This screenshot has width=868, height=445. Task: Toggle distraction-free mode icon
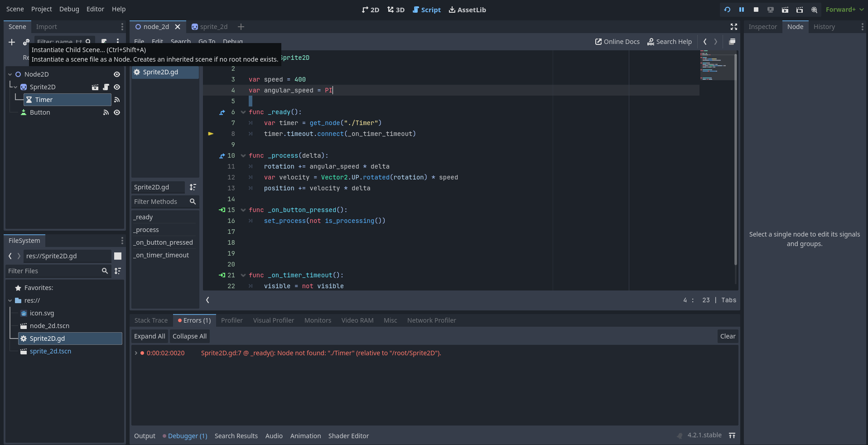click(x=734, y=27)
